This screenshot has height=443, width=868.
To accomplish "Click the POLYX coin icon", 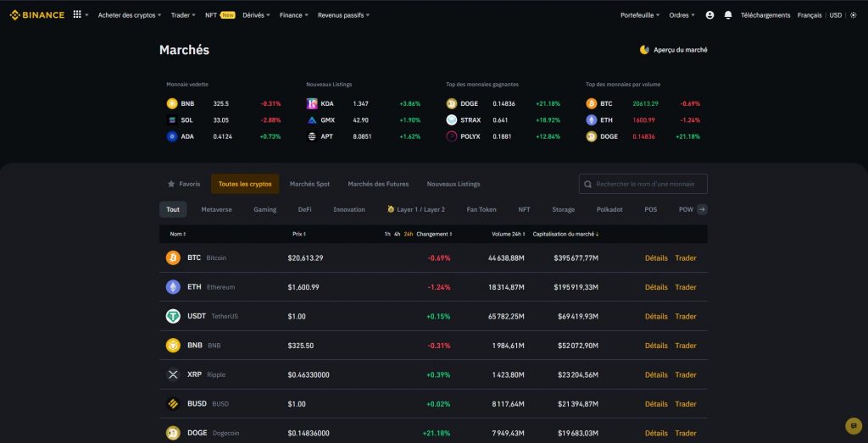I will click(x=452, y=136).
